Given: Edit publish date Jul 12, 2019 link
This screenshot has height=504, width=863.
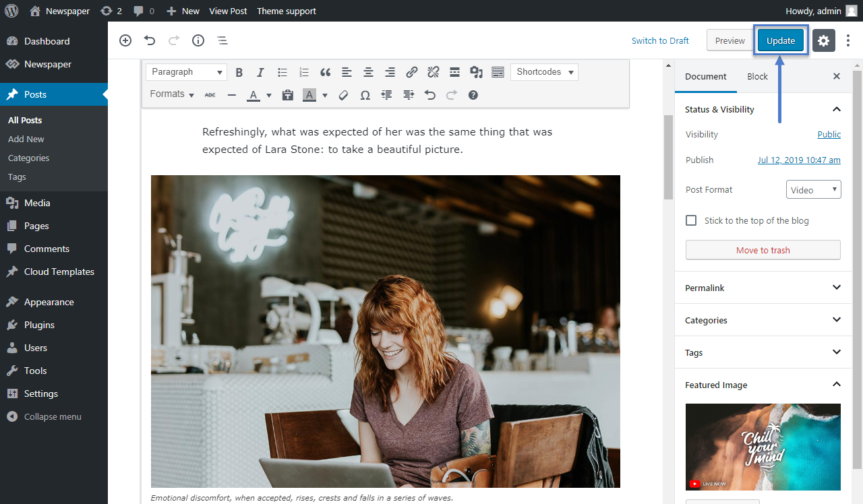Looking at the screenshot, I should click(799, 160).
